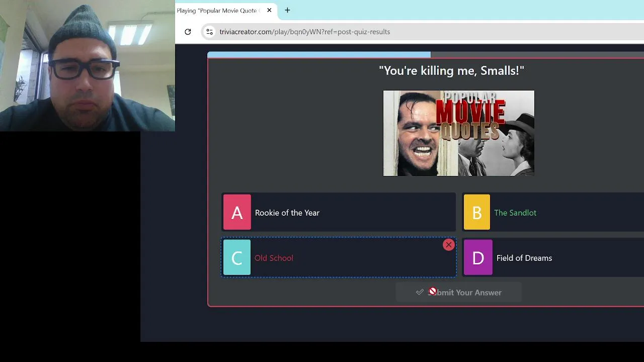Open site information icon in address bar
This screenshot has height=362, width=644.
pos(209,32)
